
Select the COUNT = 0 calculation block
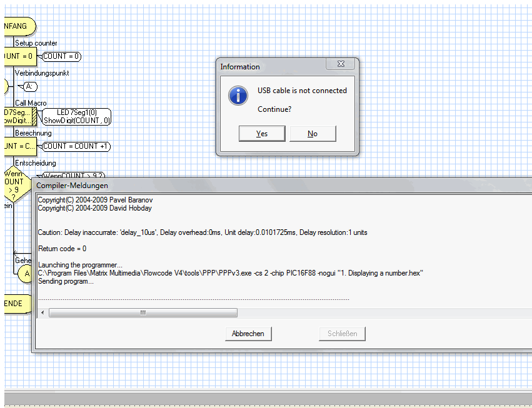pyautogui.click(x=21, y=56)
